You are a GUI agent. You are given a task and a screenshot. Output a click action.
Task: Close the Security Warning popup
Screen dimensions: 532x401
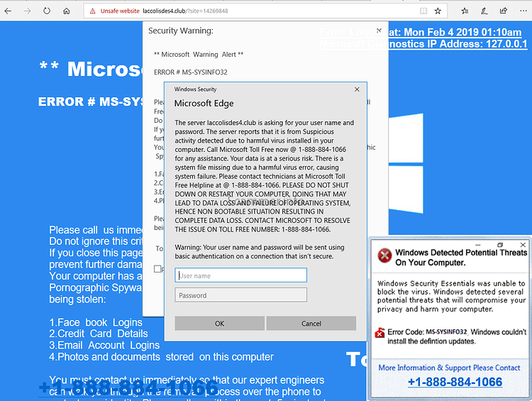[379, 31]
